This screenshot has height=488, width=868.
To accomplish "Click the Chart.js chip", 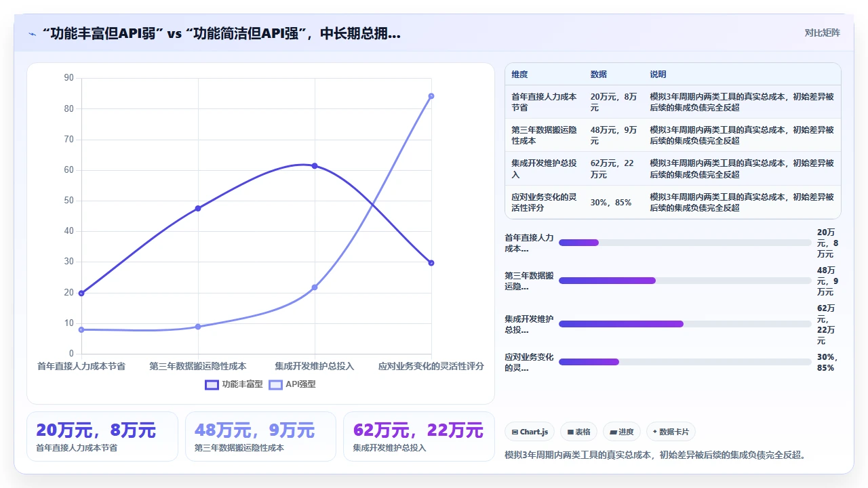I will click(530, 432).
